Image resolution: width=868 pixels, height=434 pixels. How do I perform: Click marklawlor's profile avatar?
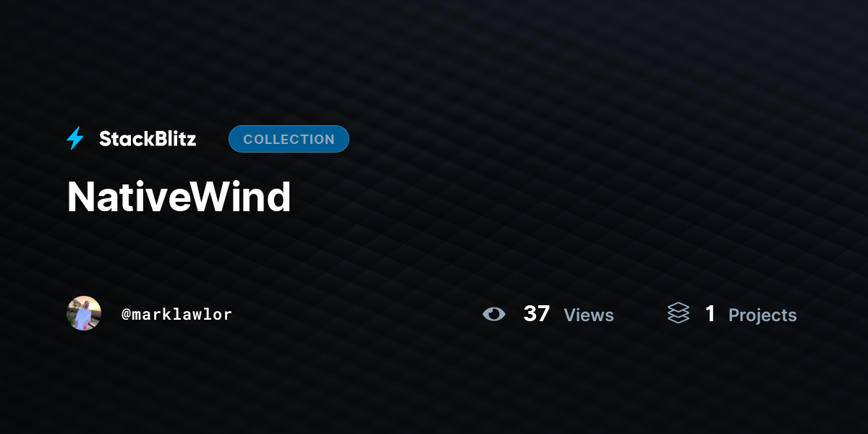pos(84,313)
